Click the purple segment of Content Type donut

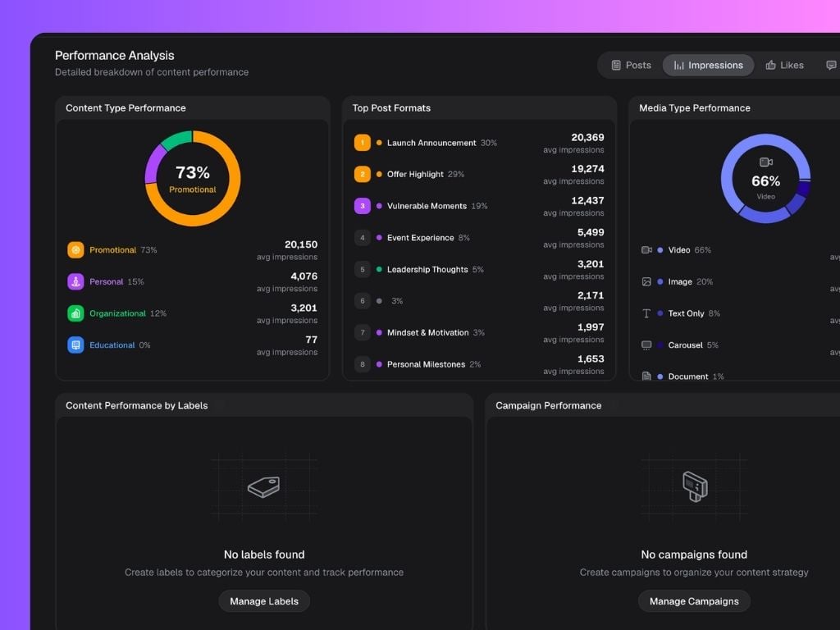pos(153,163)
